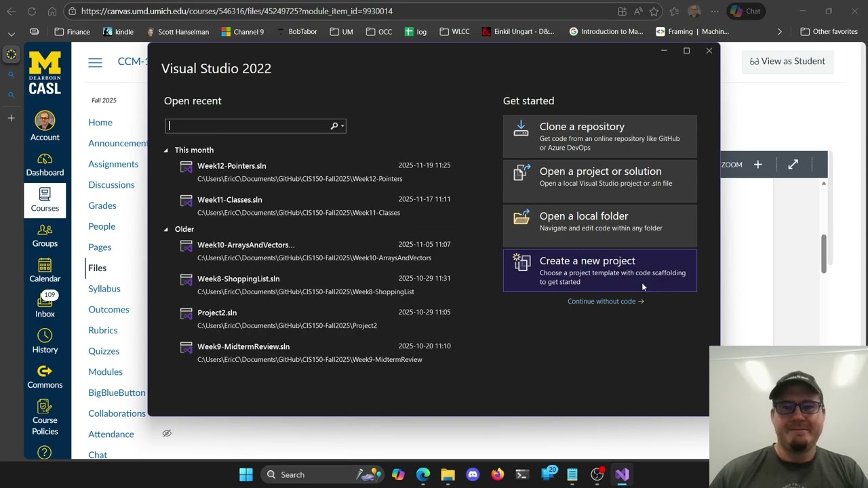Open the Copilot Chat button in Edge
Viewport: 868px width, 488px height.
pyautogui.click(x=745, y=12)
